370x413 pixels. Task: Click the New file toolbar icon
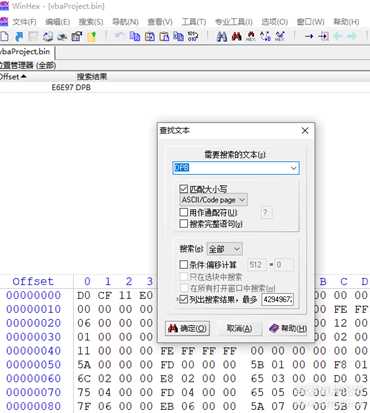[x=4, y=36]
